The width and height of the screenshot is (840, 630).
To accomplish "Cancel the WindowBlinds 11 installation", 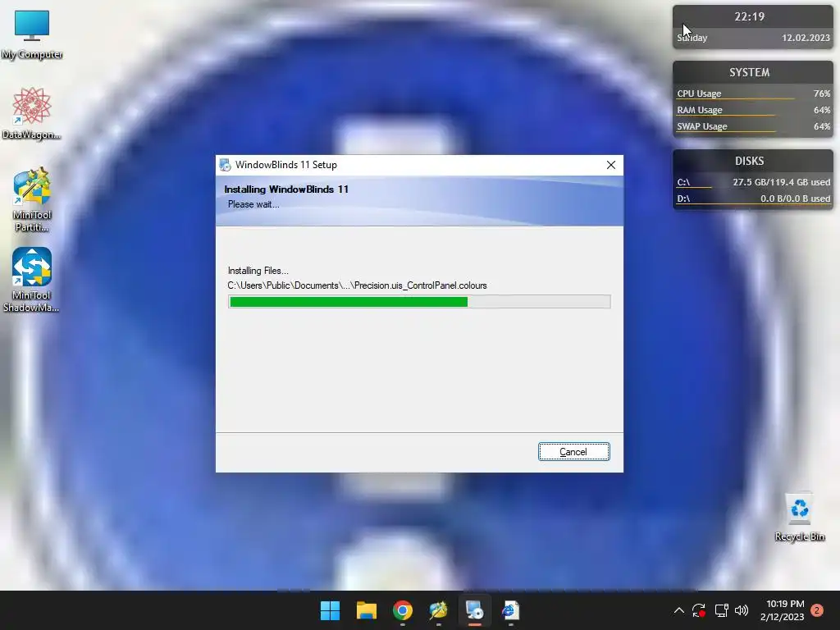I will (573, 452).
